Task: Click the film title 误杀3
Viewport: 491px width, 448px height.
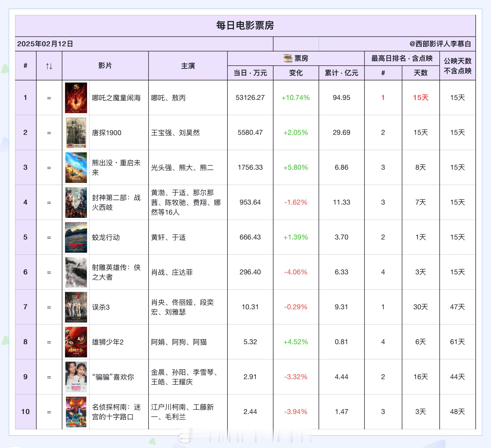Action: click(101, 307)
